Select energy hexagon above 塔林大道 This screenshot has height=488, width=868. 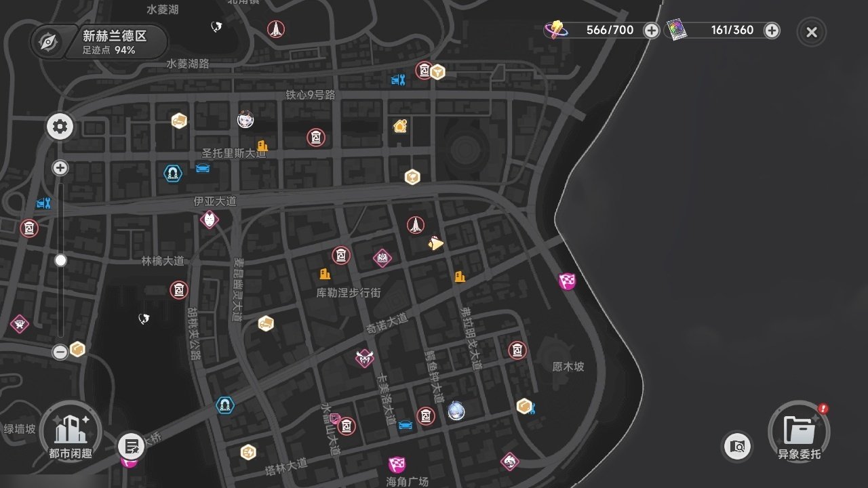(x=249, y=452)
